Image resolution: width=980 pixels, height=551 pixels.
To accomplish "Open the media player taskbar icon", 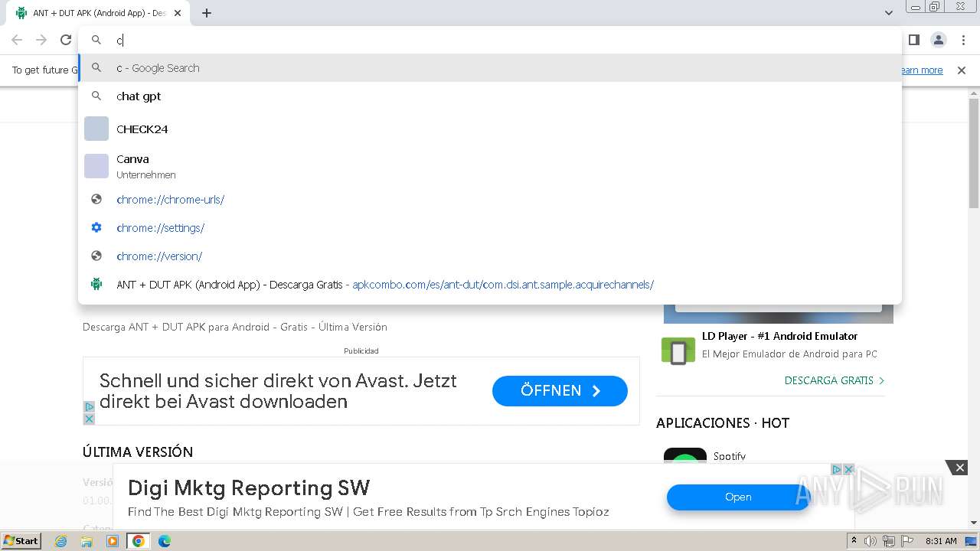I will (113, 541).
